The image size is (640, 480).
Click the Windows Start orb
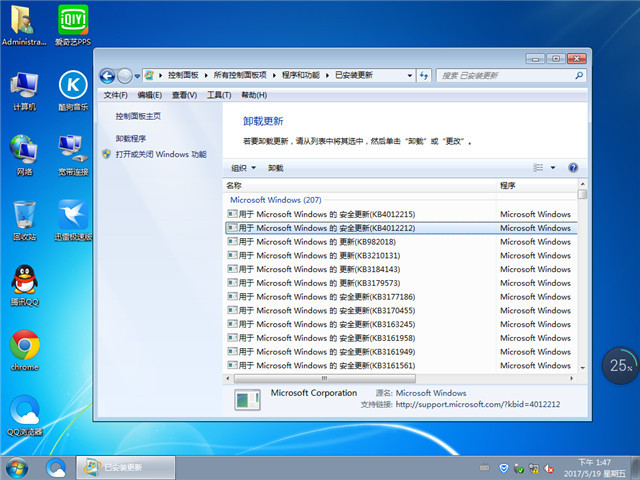click(17, 468)
